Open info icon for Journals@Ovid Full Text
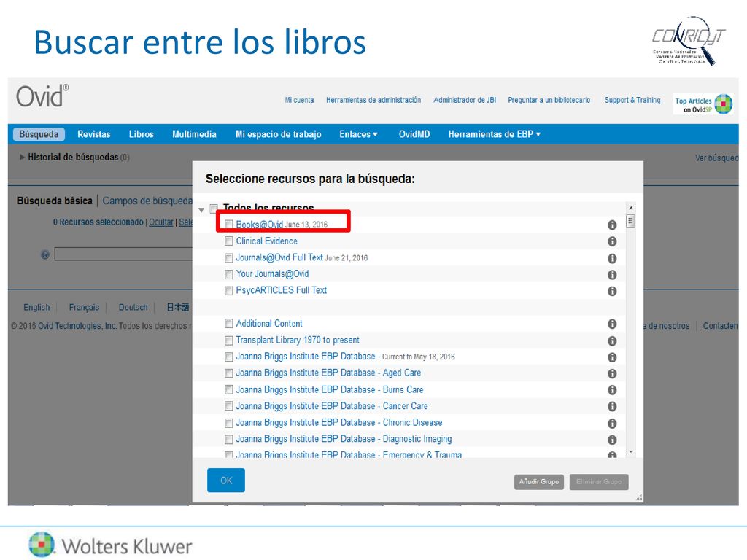 point(612,258)
